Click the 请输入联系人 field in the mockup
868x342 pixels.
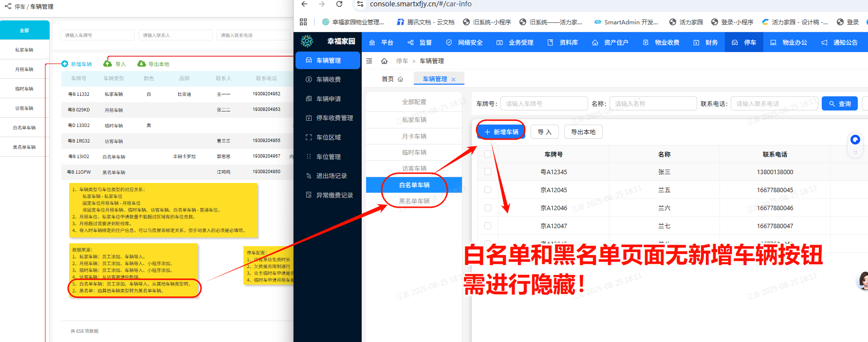[x=176, y=35]
